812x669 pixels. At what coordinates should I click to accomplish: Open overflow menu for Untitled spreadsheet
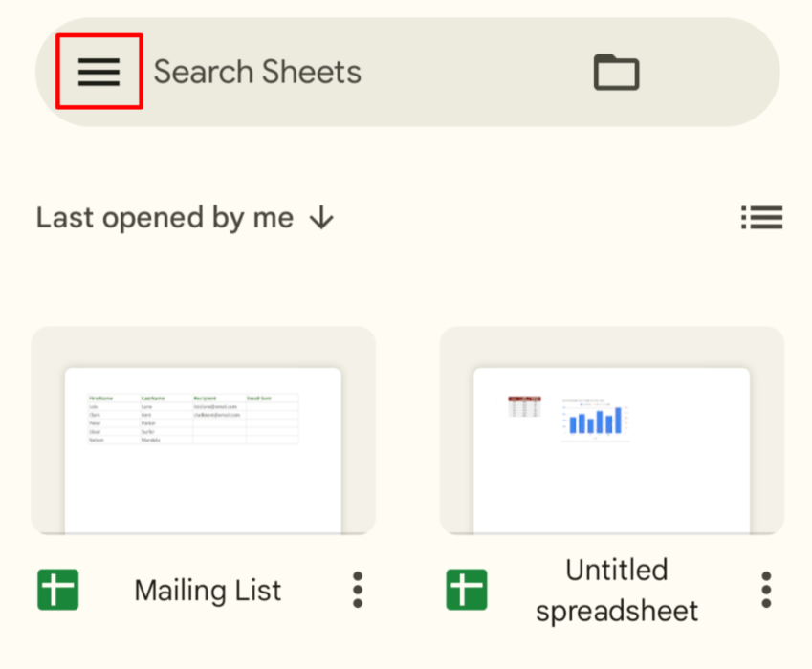pyautogui.click(x=765, y=590)
